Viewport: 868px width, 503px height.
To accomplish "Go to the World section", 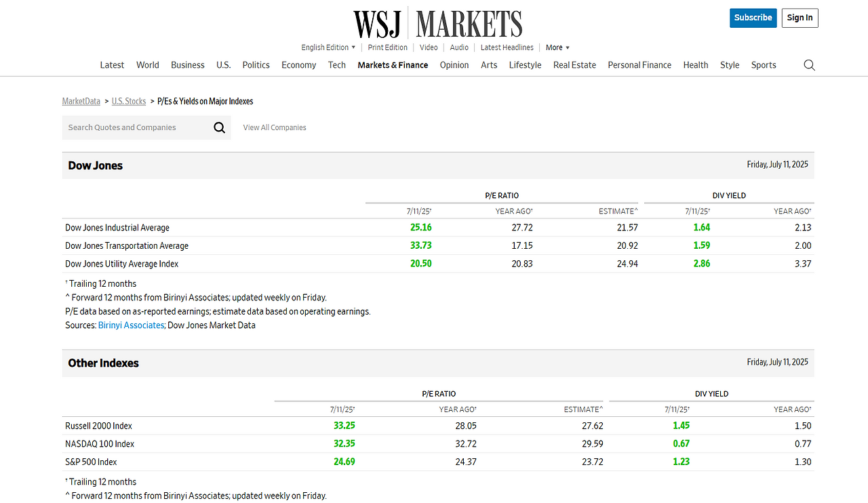I will click(x=148, y=65).
